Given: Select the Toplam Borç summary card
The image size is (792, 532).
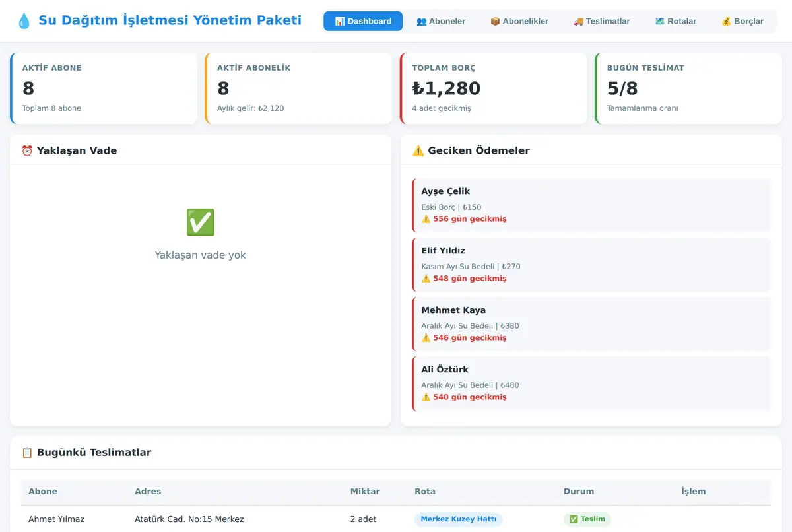Looking at the screenshot, I should point(494,88).
